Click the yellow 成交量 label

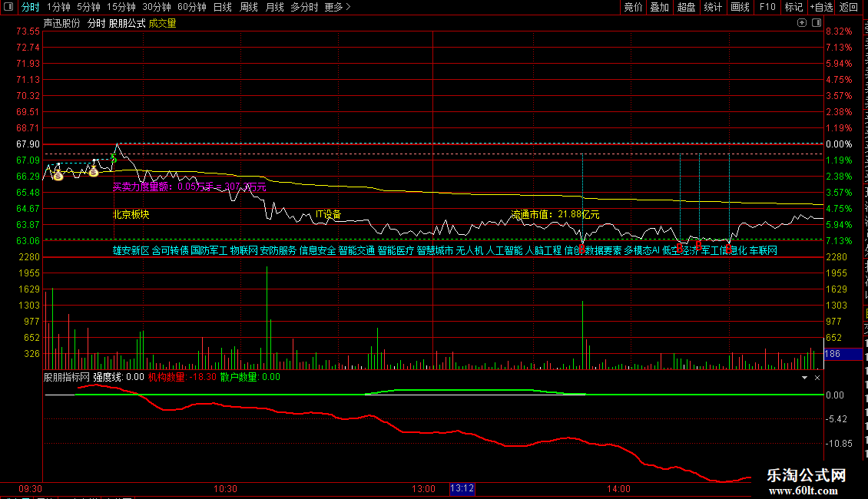[x=163, y=23]
